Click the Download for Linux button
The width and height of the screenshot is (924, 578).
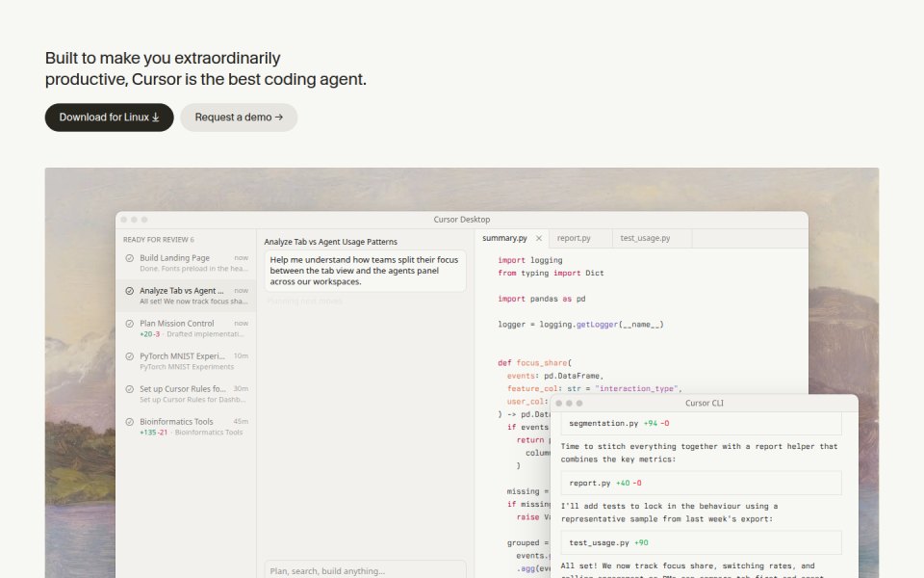coord(109,118)
